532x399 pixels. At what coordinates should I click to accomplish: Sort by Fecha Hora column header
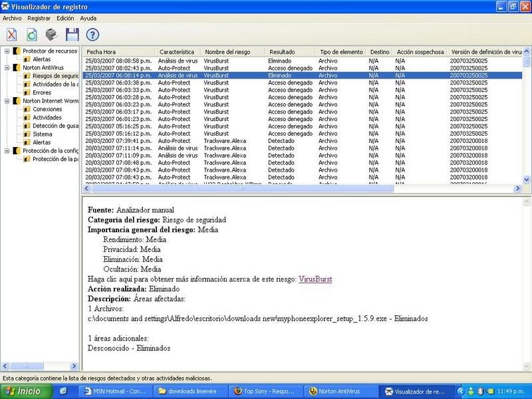tap(119, 52)
